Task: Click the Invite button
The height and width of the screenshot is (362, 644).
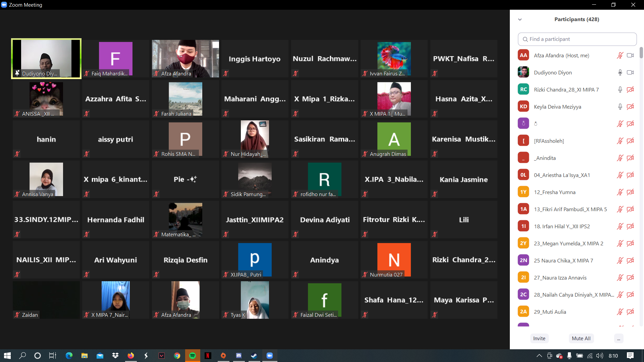Action: 539,339
